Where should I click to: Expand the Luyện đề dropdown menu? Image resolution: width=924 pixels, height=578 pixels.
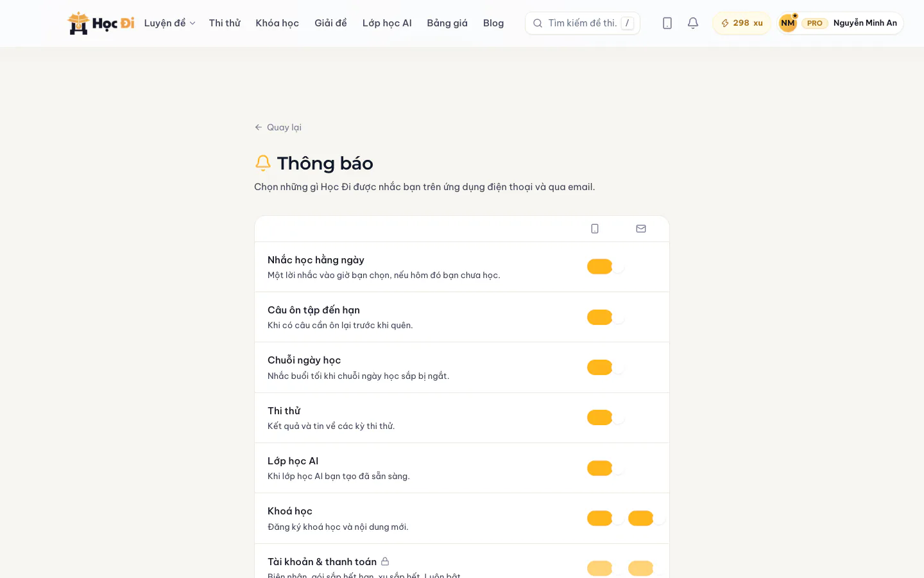[x=169, y=23]
